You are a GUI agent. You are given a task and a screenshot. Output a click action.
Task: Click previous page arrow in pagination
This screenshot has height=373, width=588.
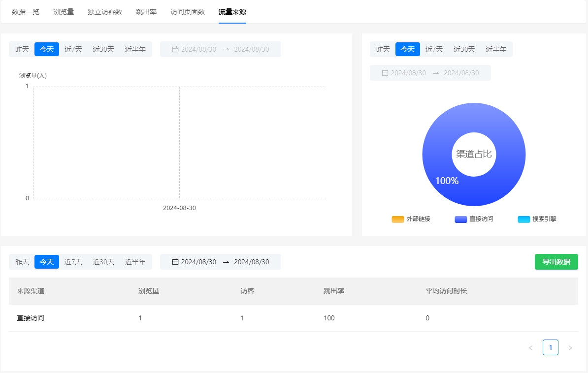coord(530,348)
